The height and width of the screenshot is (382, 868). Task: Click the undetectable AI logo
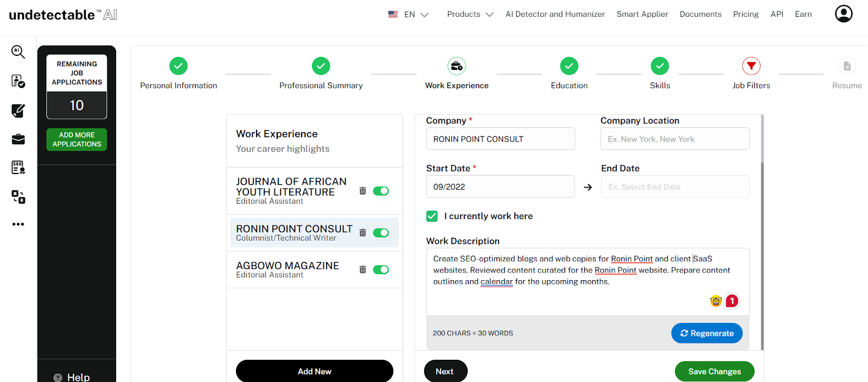tap(63, 15)
